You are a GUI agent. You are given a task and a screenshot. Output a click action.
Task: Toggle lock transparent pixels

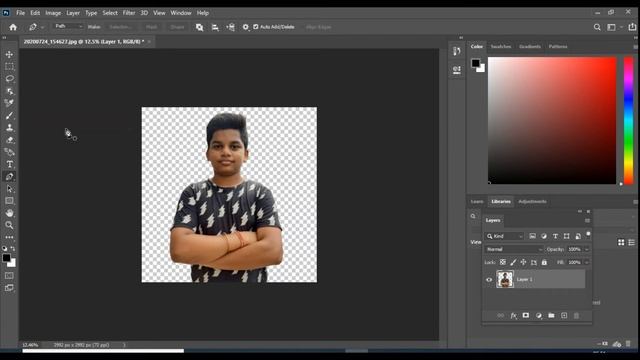503,262
